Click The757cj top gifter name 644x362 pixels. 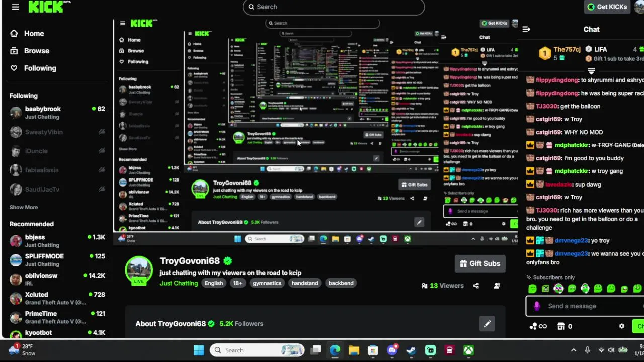click(567, 49)
